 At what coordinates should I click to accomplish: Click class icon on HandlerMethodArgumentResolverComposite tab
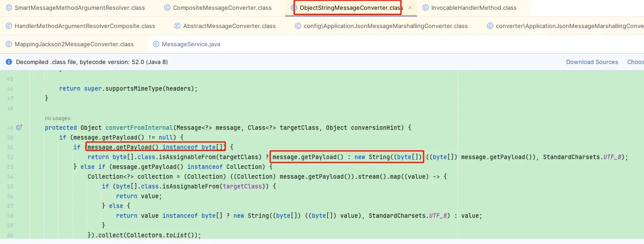[9, 26]
